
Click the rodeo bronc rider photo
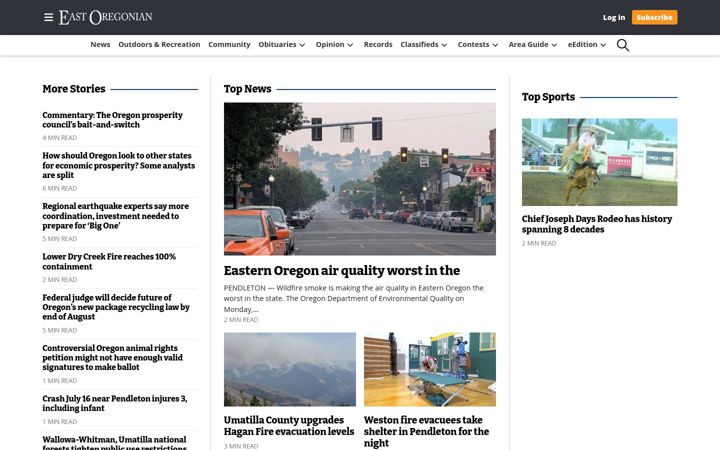point(599,162)
